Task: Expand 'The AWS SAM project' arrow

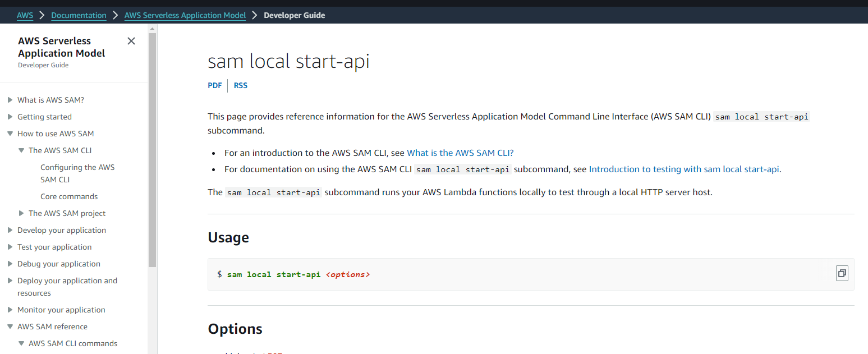Action: 21,213
